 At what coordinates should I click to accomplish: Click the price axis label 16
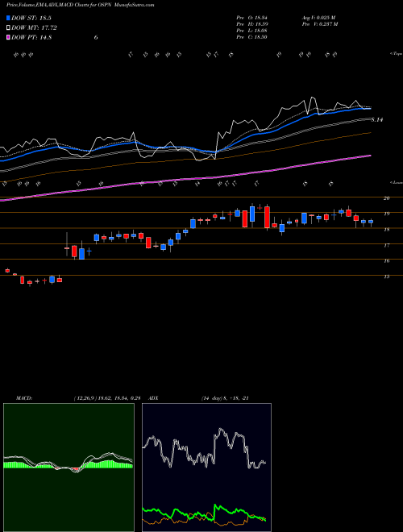[386, 260]
